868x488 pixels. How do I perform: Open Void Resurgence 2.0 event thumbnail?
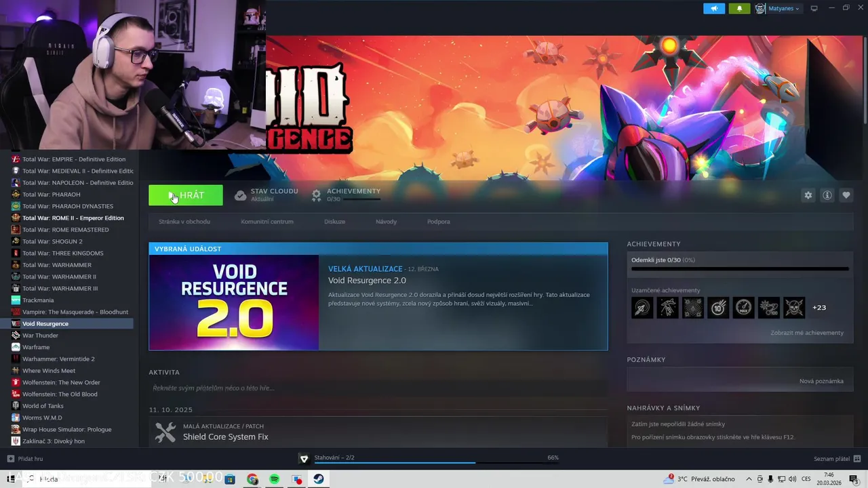click(234, 302)
